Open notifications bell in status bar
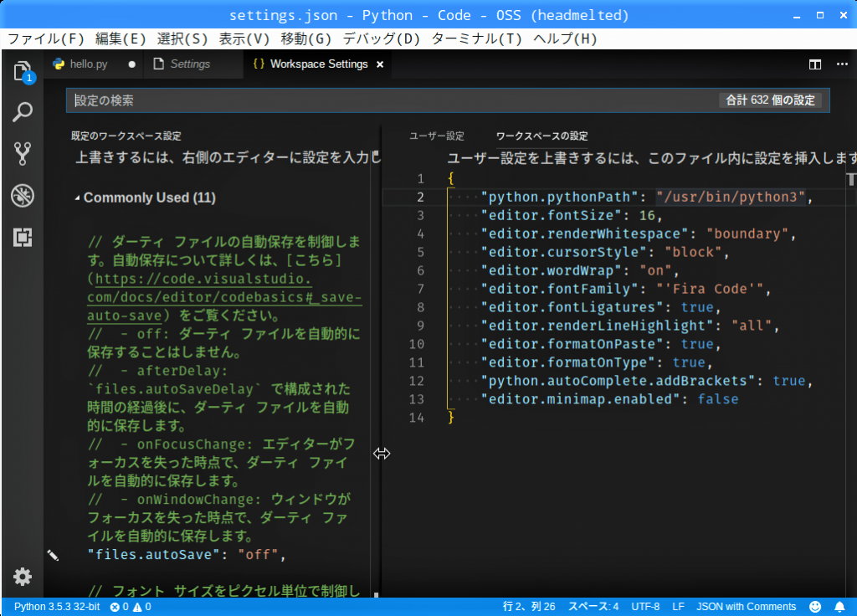The image size is (857, 616). click(x=839, y=607)
